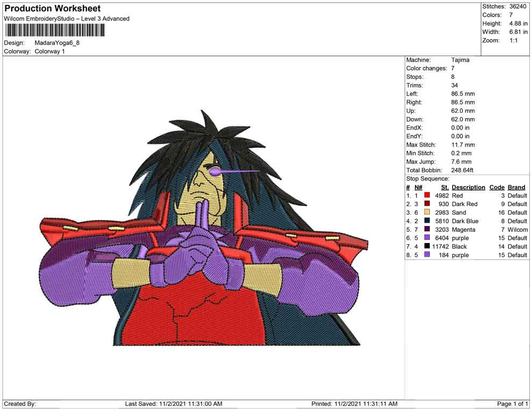Click the total bobbin value '248.64ft'
The image size is (532, 409).
coord(462,170)
